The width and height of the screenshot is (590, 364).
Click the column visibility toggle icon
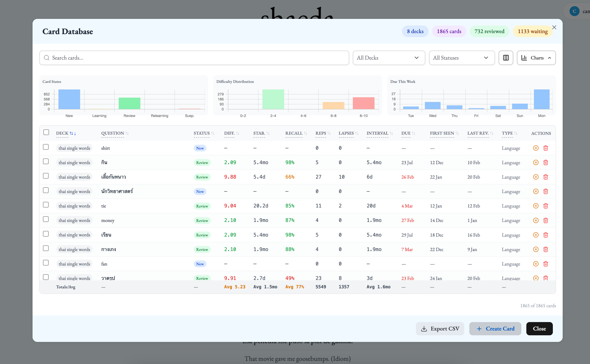pos(506,58)
